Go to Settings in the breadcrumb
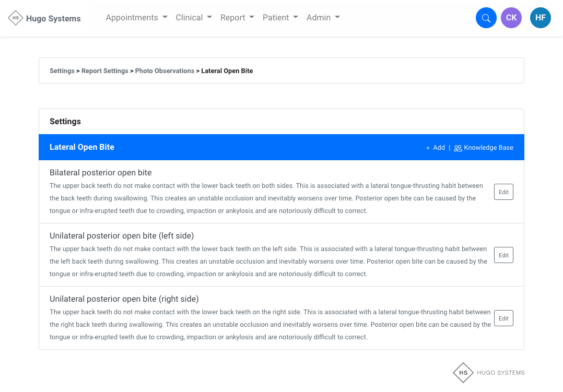 click(62, 71)
